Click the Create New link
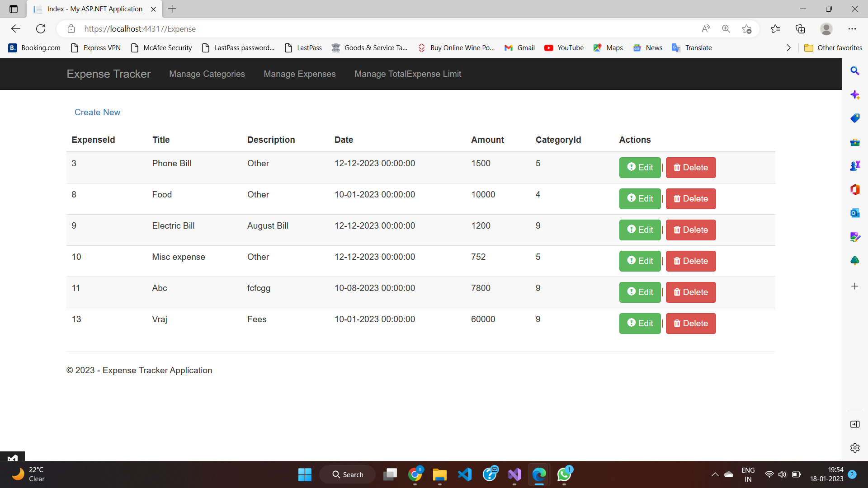The height and width of the screenshot is (488, 868). [97, 112]
